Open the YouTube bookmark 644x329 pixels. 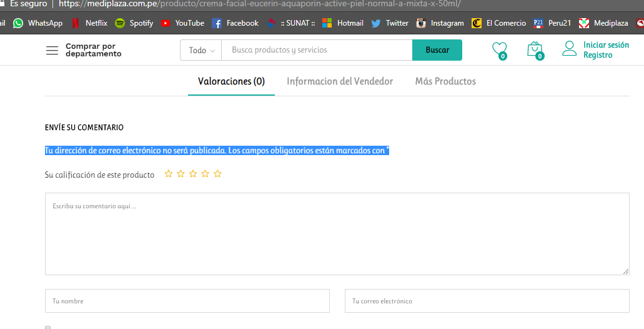[x=183, y=23]
